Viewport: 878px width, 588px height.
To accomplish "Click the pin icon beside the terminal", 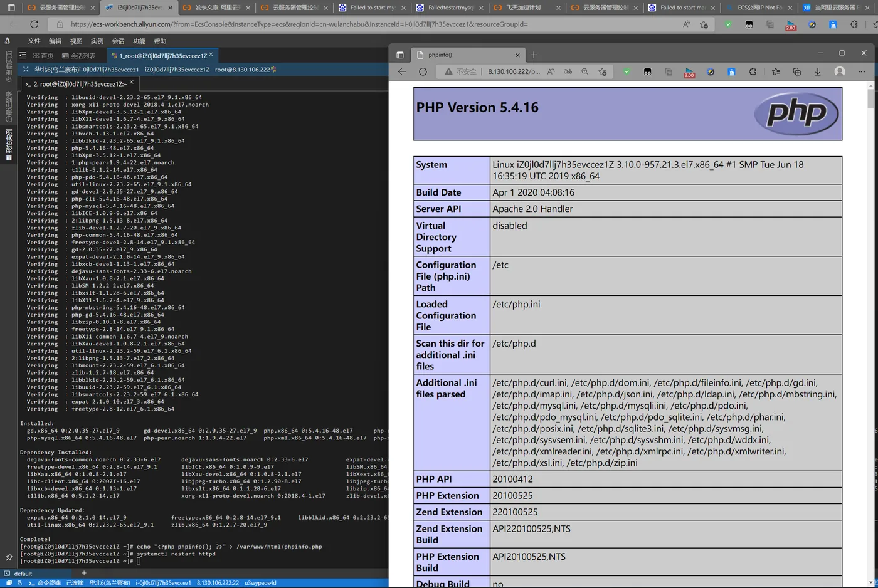I will 8,557.
